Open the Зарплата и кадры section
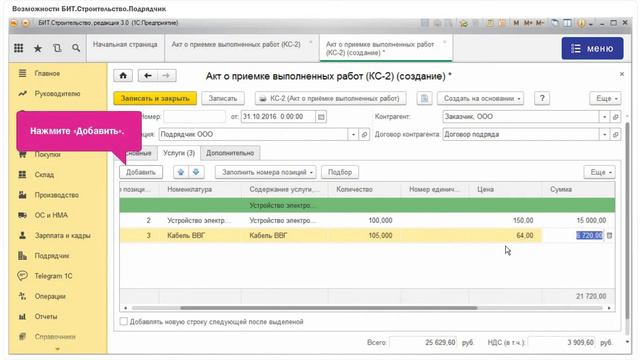Image resolution: width=640 pixels, height=360 pixels. [62, 236]
